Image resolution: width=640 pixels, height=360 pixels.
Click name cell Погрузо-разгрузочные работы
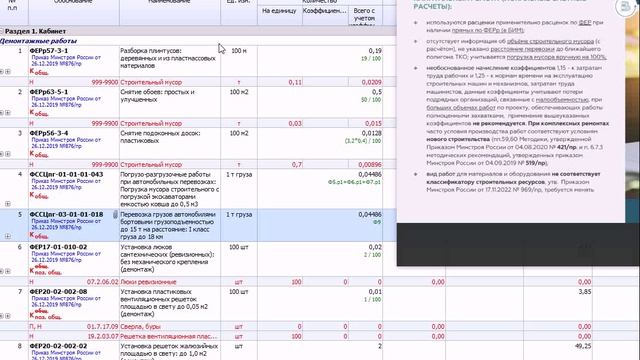point(169,189)
